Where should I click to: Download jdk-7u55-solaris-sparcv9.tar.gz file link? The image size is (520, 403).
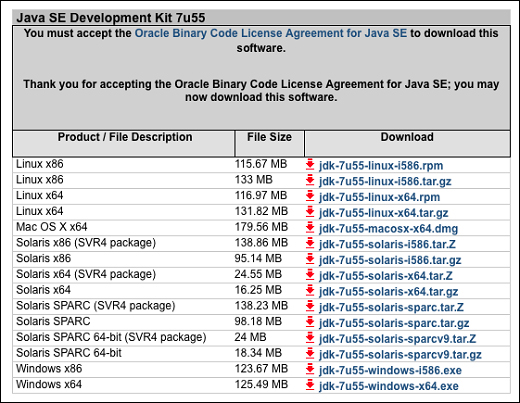pyautogui.click(x=400, y=355)
